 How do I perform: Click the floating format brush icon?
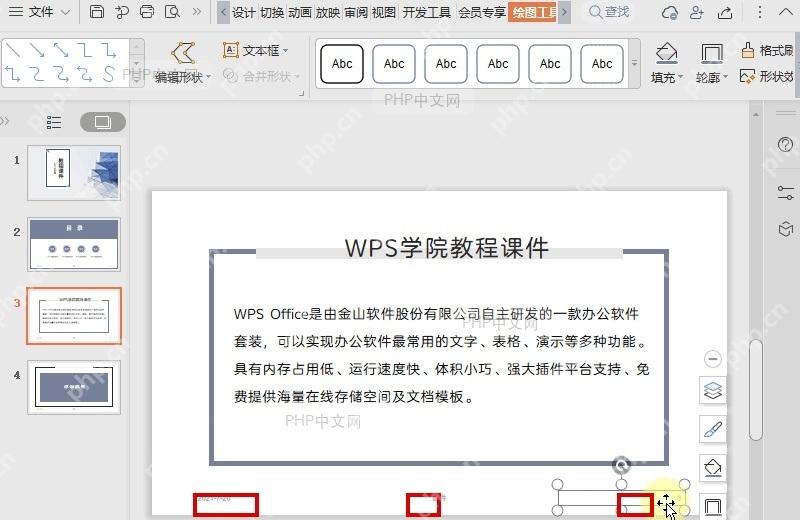(x=713, y=429)
